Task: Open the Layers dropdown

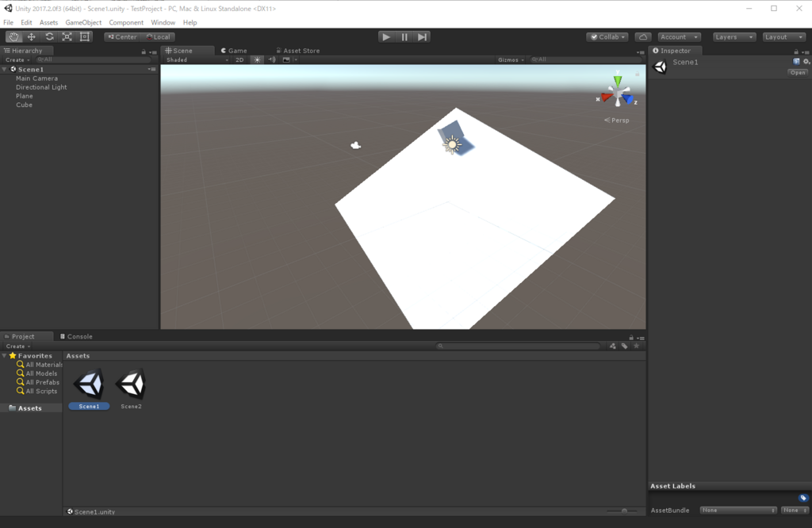Action: [733, 36]
